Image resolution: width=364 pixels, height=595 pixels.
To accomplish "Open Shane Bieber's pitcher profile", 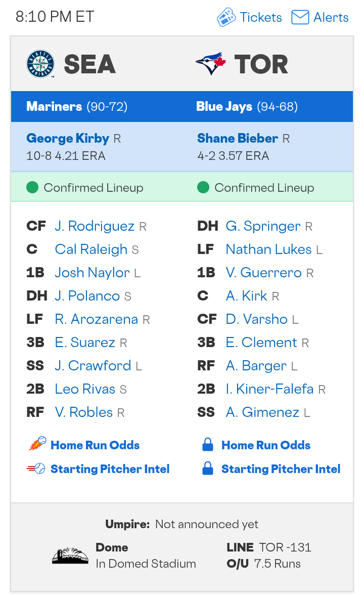I will (x=238, y=138).
